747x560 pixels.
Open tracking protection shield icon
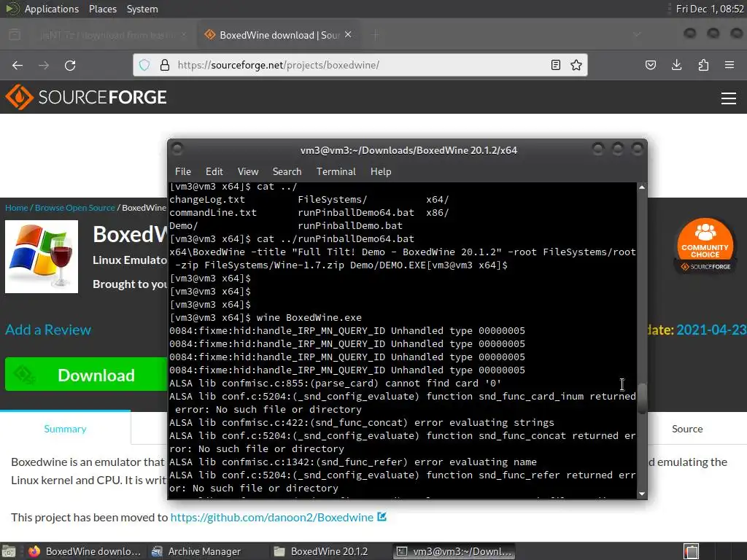tap(144, 65)
